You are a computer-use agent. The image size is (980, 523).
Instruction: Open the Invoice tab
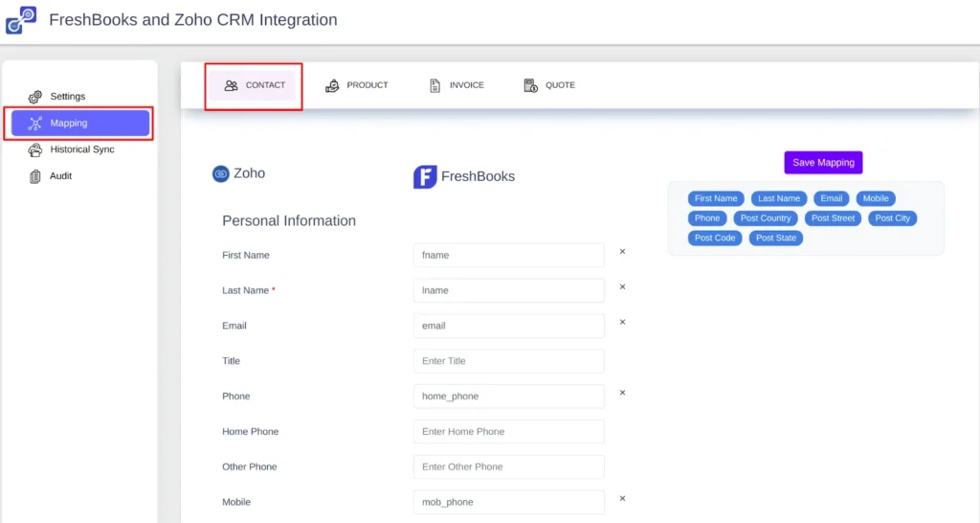point(457,85)
